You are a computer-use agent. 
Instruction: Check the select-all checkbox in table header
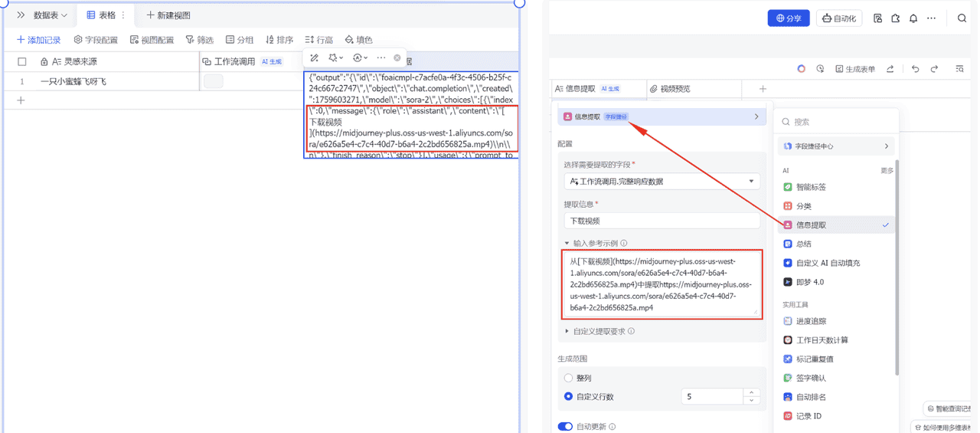(22, 62)
